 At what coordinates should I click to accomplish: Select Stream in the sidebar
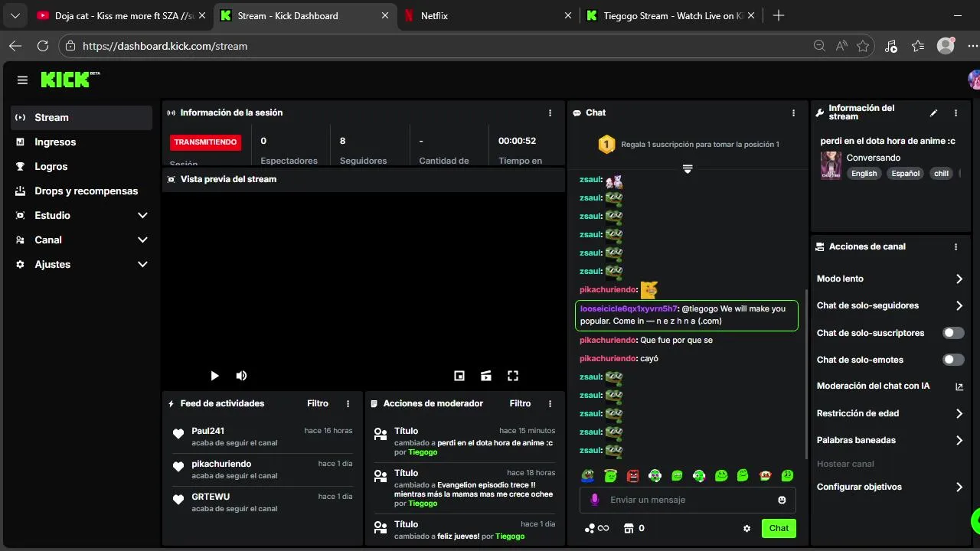coord(81,117)
